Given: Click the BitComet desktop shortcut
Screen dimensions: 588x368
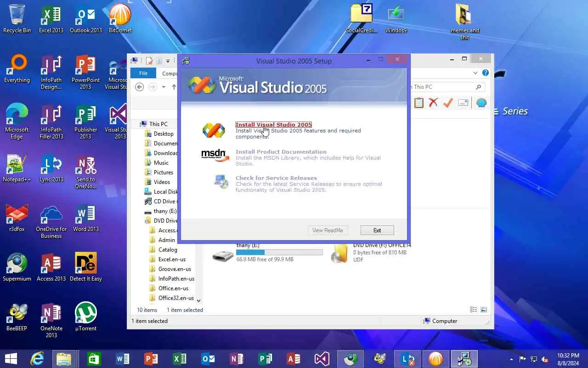Looking at the screenshot, I should 120,19.
